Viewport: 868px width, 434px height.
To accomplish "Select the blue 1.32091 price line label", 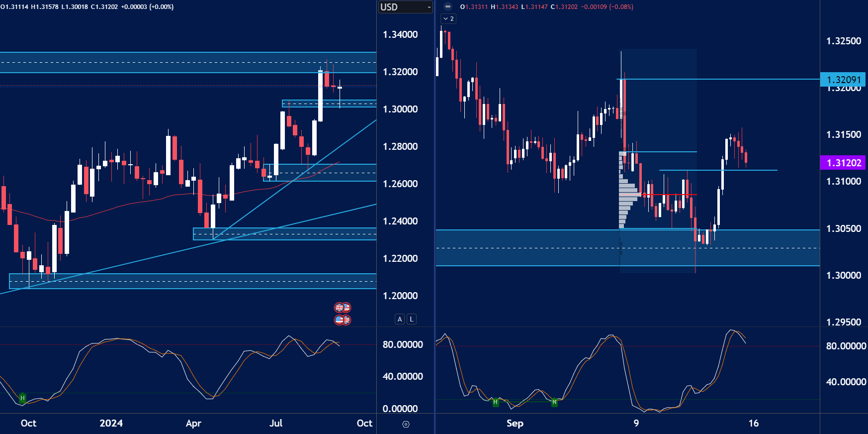I will coord(843,80).
